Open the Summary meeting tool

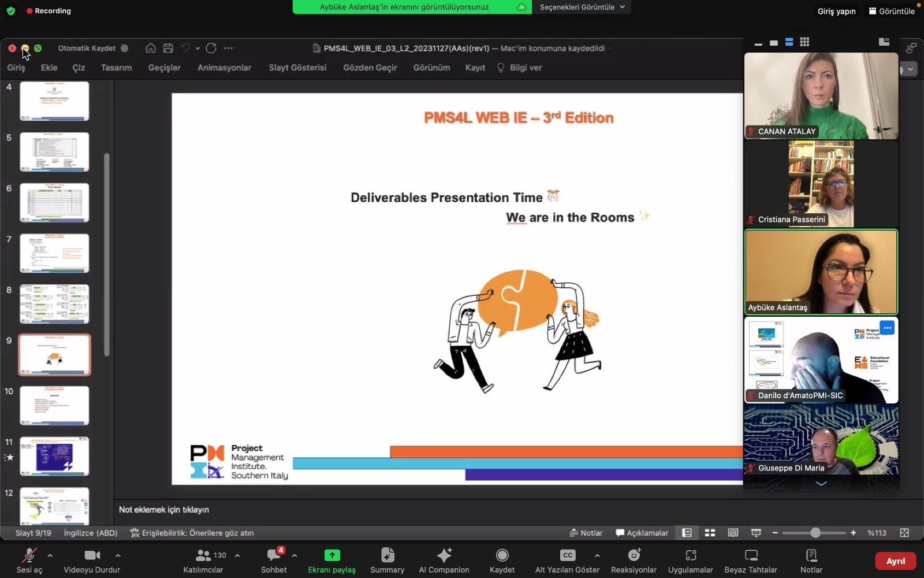pyautogui.click(x=388, y=561)
